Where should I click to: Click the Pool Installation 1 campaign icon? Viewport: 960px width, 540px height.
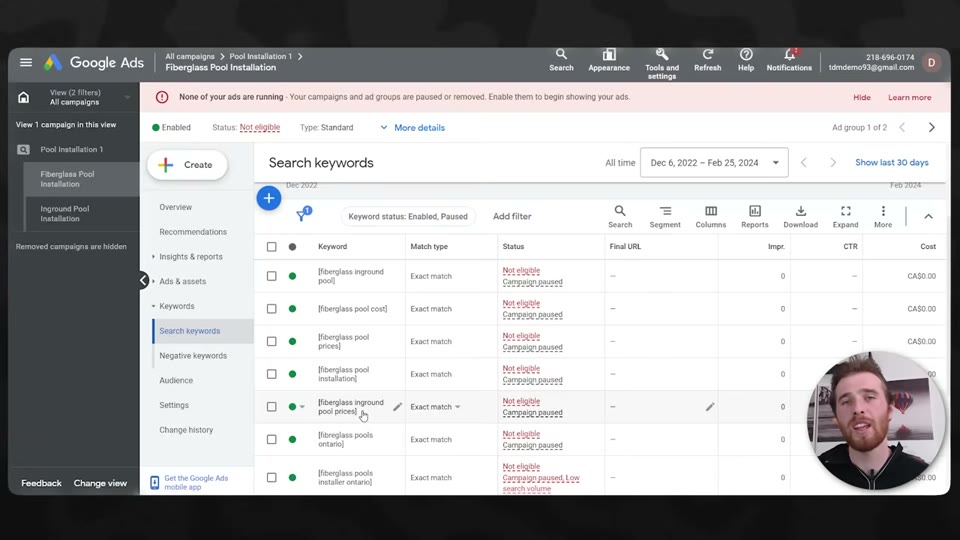(23, 149)
